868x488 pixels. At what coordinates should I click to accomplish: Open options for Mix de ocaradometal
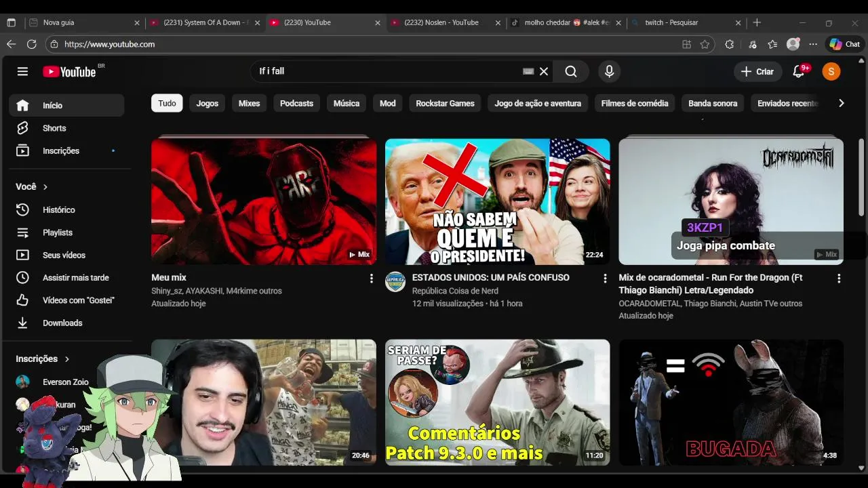[x=839, y=279]
